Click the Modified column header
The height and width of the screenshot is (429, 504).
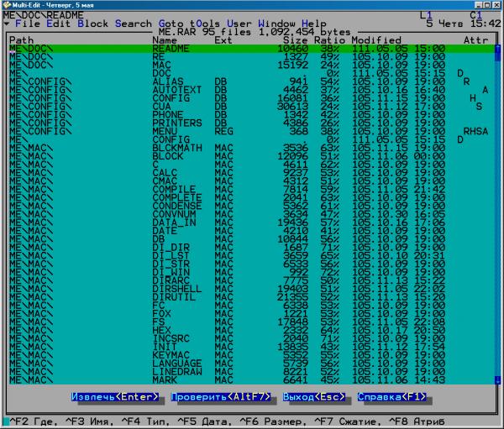tap(377, 40)
